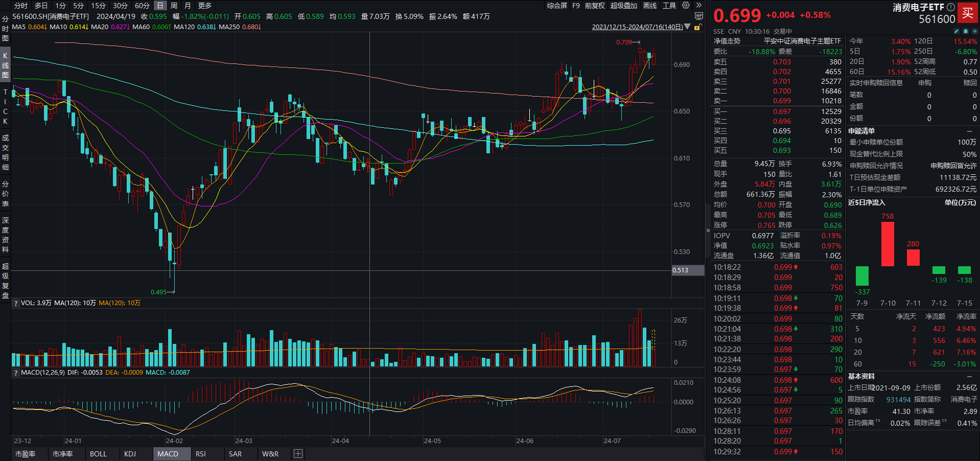Click the WP pop-out window icon

coord(699,16)
